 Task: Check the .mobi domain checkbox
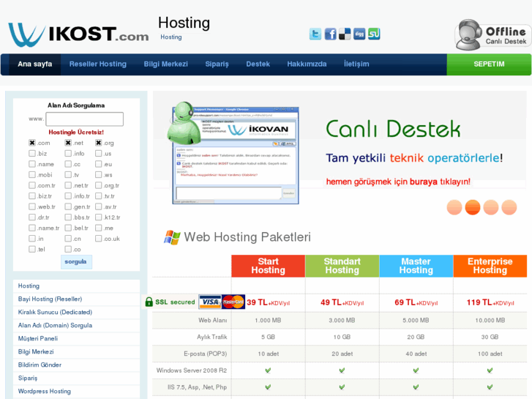point(32,175)
